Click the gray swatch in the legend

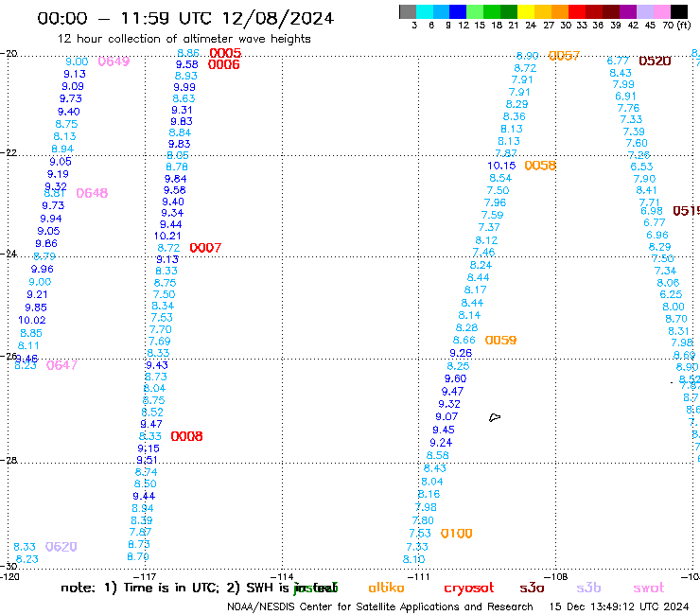pyautogui.click(x=408, y=11)
